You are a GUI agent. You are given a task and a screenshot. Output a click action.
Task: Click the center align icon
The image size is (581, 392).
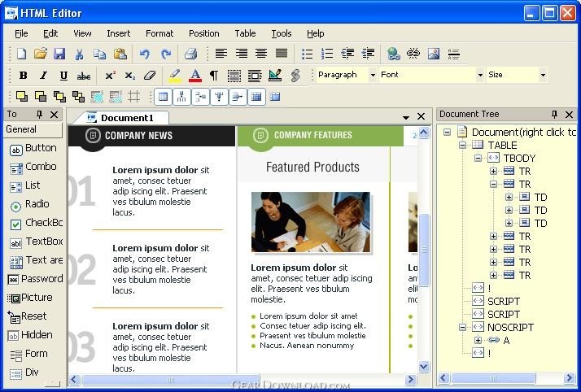(261, 54)
